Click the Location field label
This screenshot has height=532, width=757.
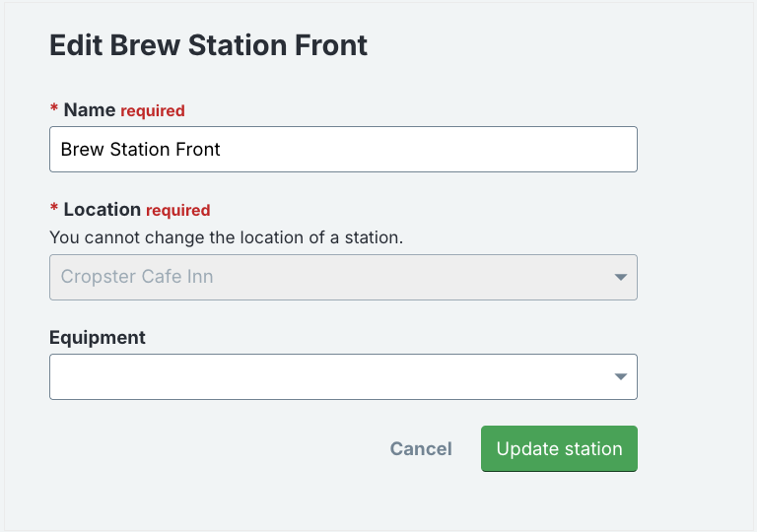coord(102,210)
